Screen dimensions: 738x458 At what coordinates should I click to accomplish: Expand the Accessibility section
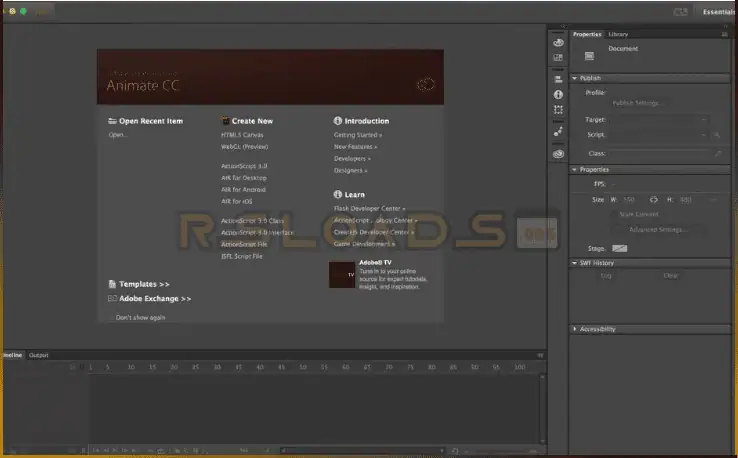tap(575, 329)
